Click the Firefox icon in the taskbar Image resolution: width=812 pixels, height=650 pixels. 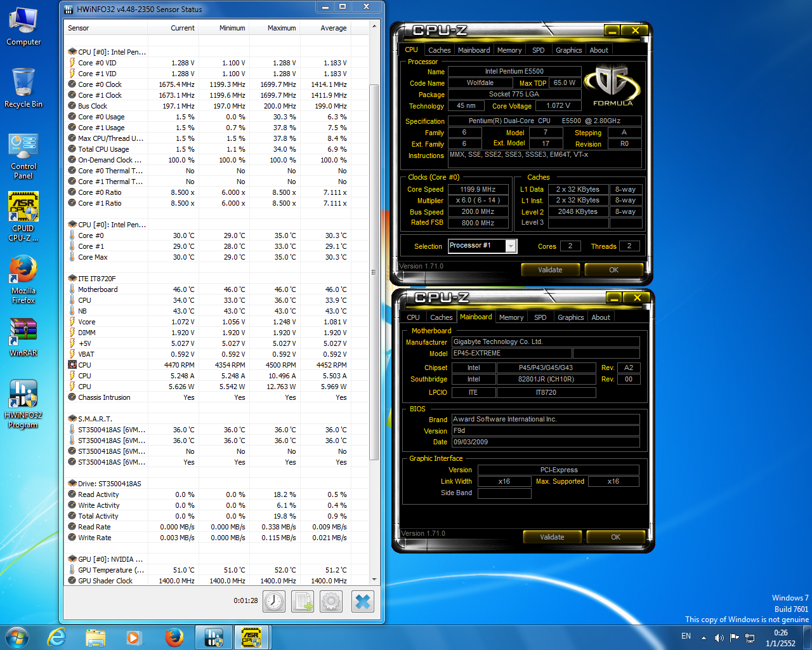pos(174,637)
